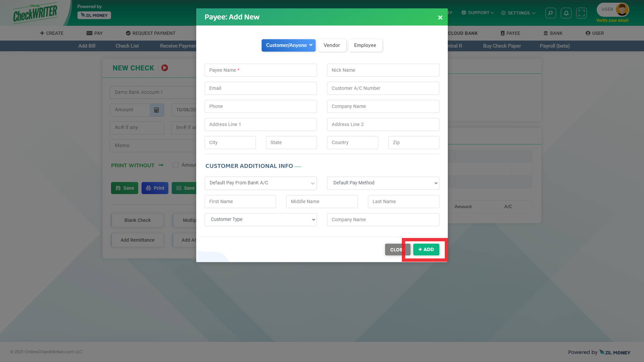This screenshot has height=362, width=644.
Task: Click the Verify your email link
Action: pyautogui.click(x=612, y=20)
